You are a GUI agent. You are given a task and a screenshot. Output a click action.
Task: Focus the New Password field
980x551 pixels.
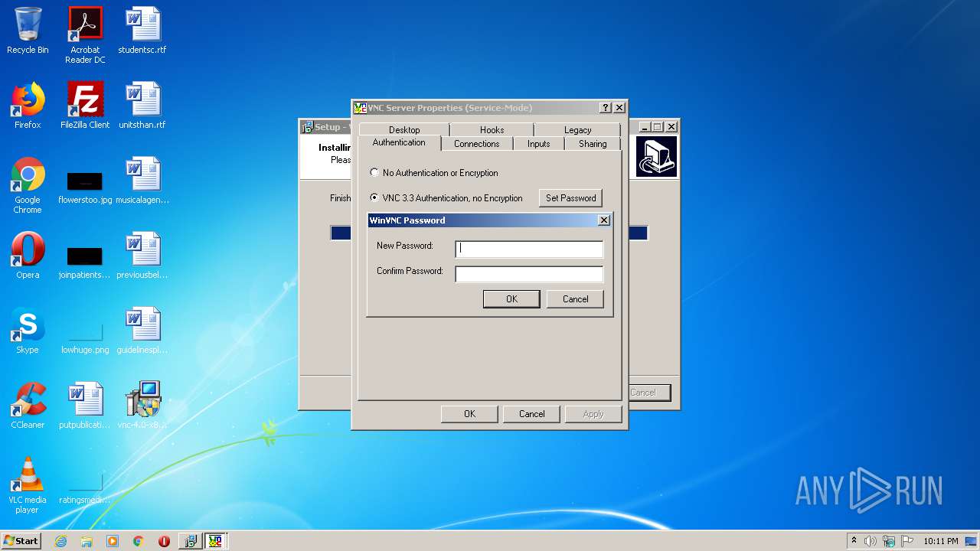click(x=529, y=248)
